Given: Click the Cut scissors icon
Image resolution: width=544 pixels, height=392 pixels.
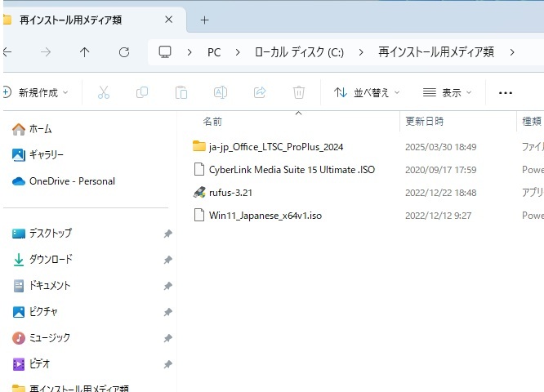Looking at the screenshot, I should point(104,92).
